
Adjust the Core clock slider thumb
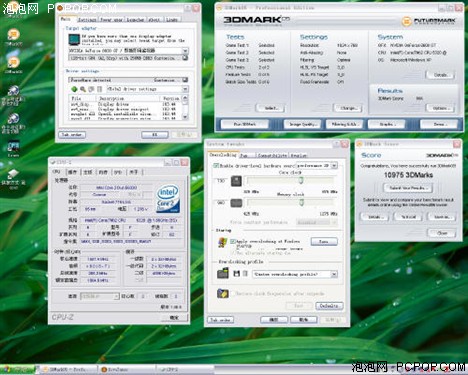(x=301, y=181)
